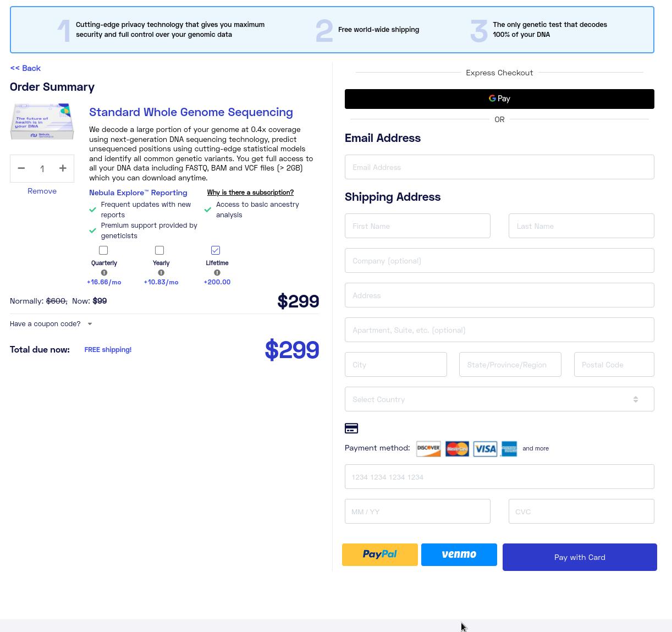Focus the State/Province/Region field
This screenshot has width=672, height=632.
click(x=510, y=365)
